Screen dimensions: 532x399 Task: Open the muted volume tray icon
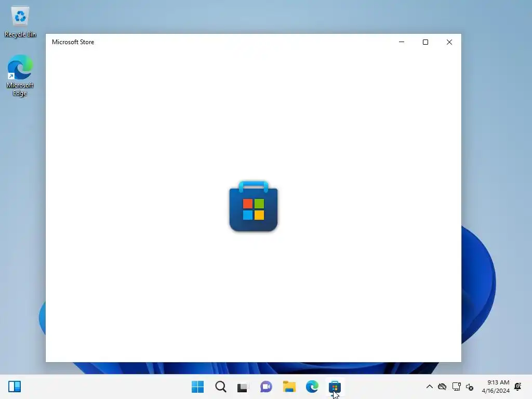[x=470, y=387]
